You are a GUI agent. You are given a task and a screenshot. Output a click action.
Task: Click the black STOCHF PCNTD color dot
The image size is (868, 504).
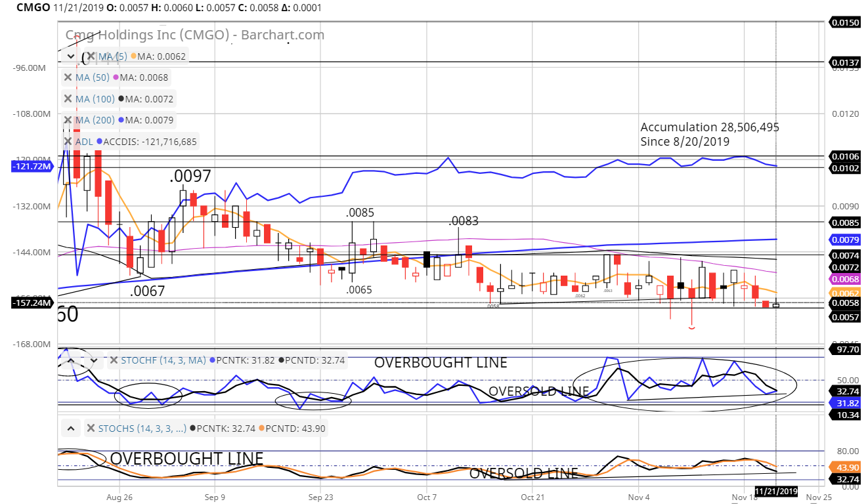(282, 360)
